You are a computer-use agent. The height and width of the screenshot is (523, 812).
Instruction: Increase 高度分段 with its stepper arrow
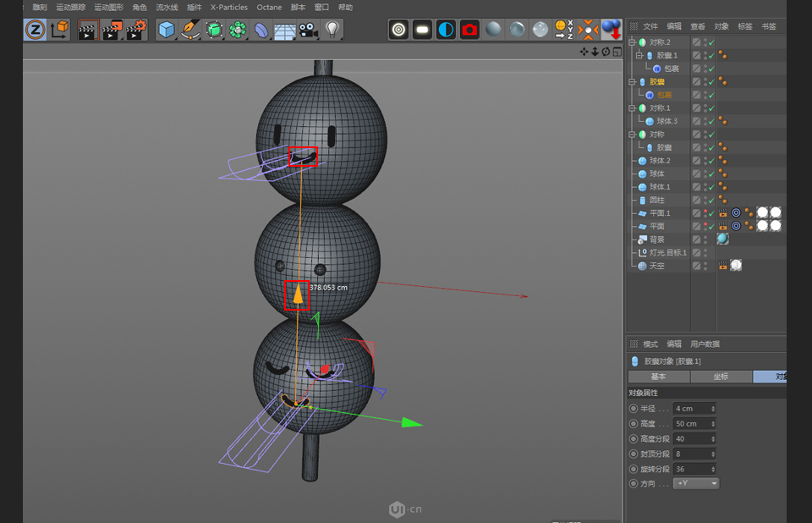713,436
